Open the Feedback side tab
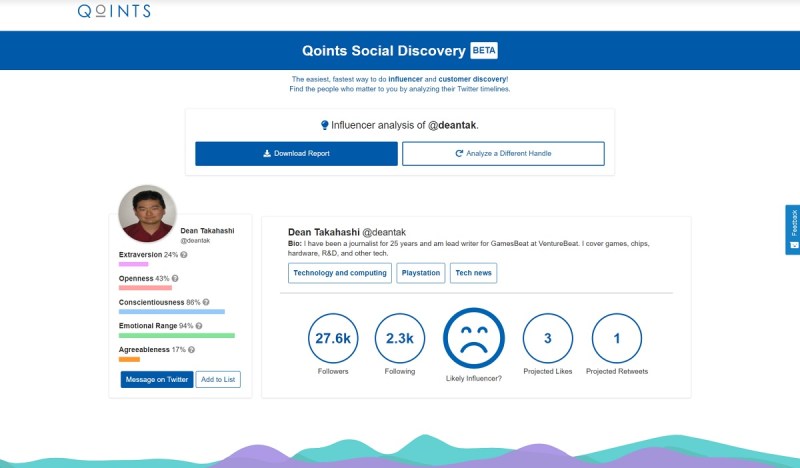Screen dimensions: 800x468 pos(793,230)
